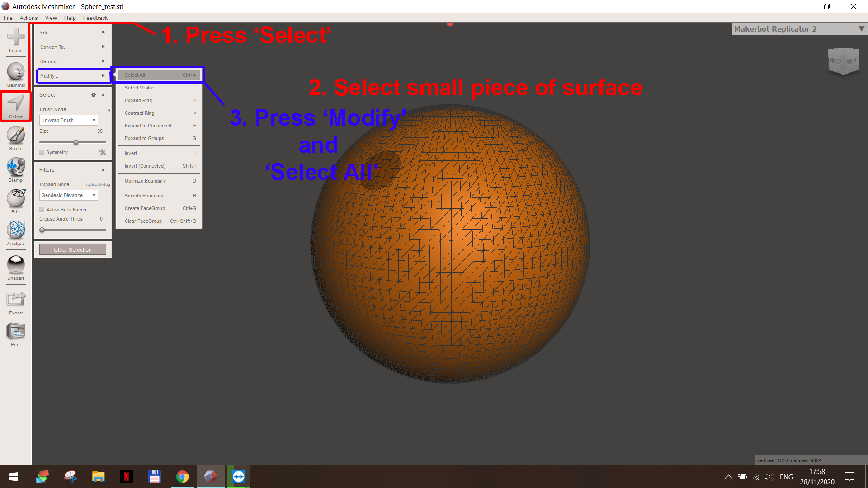The image size is (868, 488).
Task: Click the Export icon
Action: [x=16, y=302]
